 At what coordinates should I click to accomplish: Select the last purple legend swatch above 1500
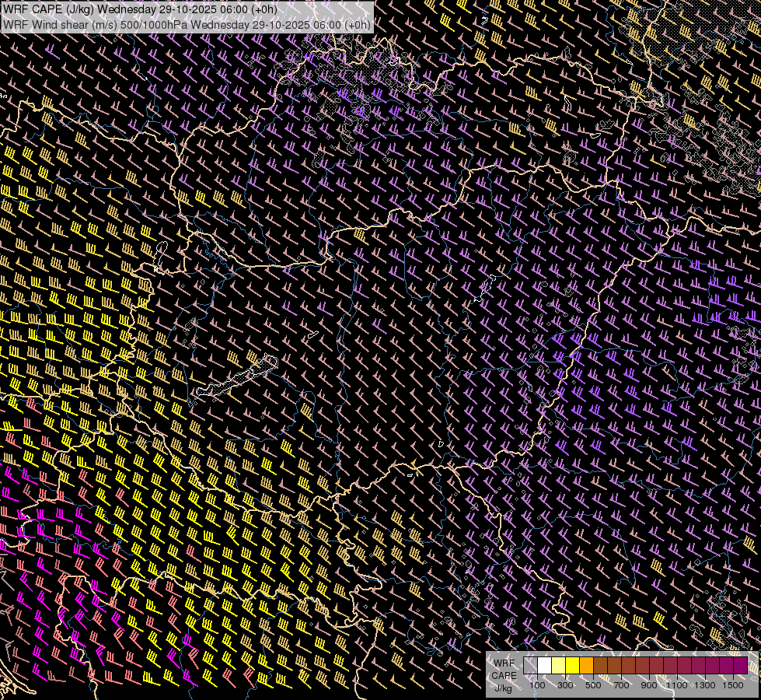740,665
